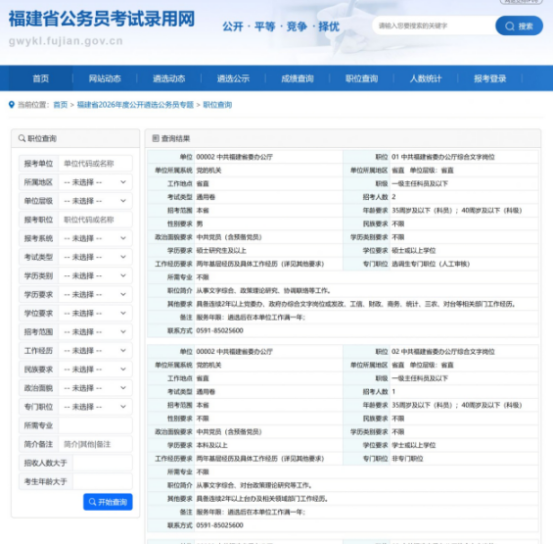554x545 pixels.
Task: Open the 政治面貌 dropdown
Action: 95,388
